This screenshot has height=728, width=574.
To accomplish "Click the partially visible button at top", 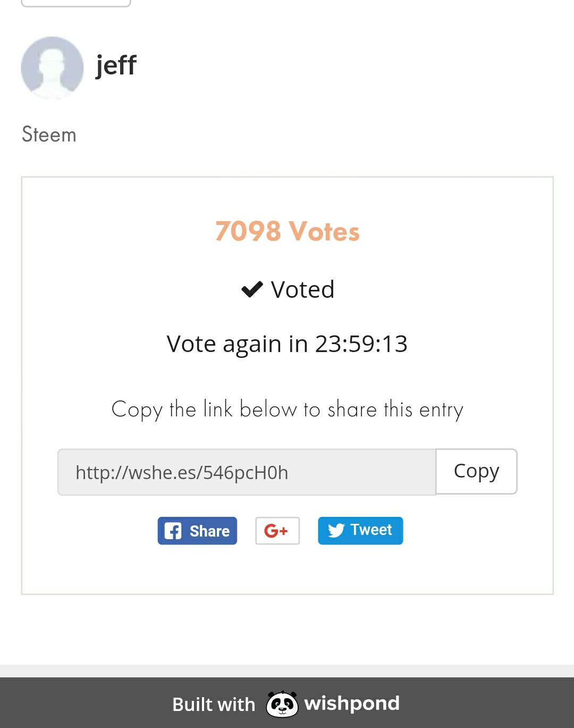I will click(75, 3).
